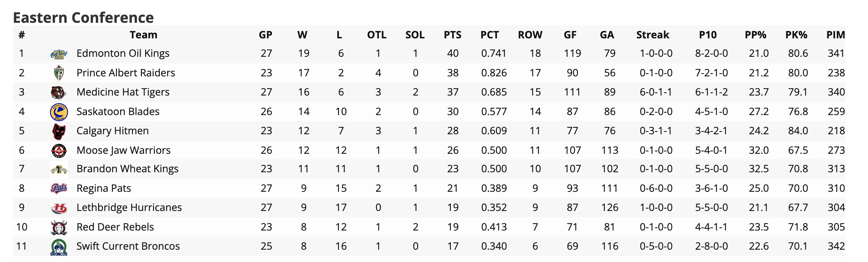The image size is (868, 262).
Task: Sort table by the PP% column header
Action: tap(755, 35)
